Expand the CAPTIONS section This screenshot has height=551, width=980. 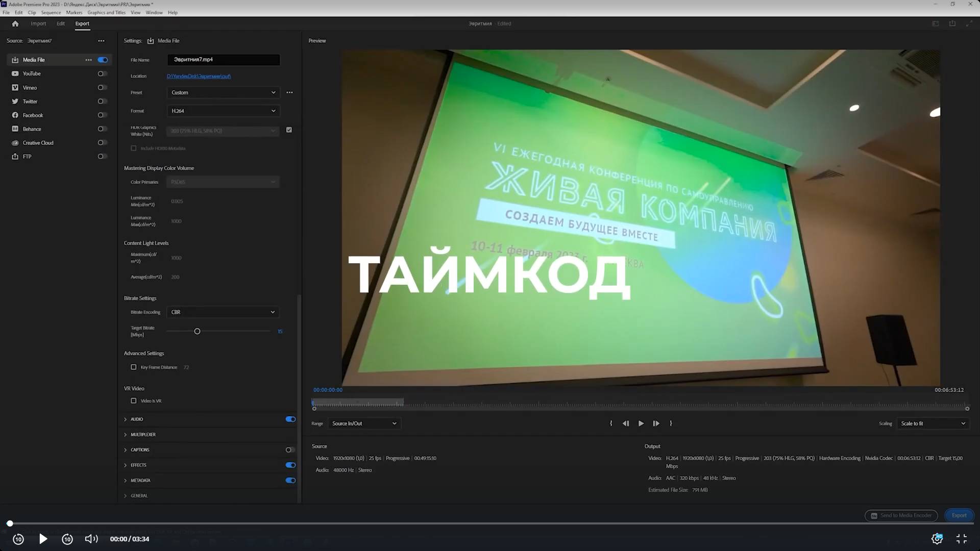(126, 449)
